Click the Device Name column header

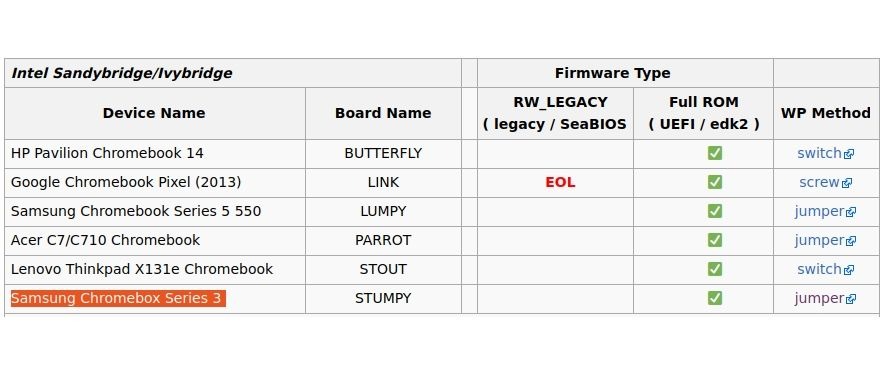pos(154,113)
